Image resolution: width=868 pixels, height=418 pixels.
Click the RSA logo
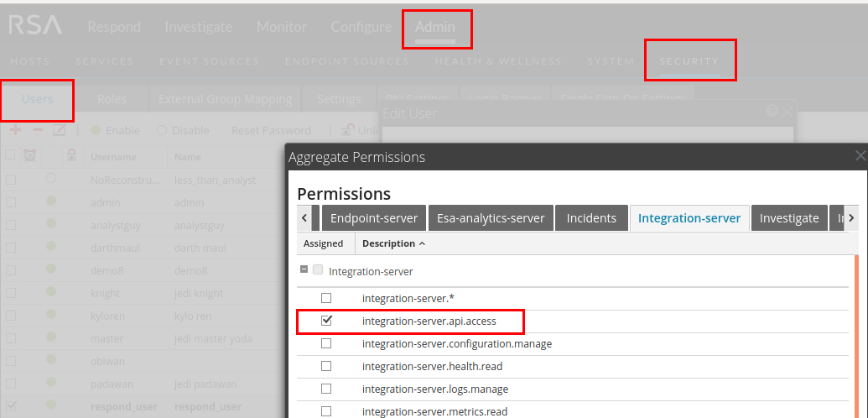tap(35, 26)
